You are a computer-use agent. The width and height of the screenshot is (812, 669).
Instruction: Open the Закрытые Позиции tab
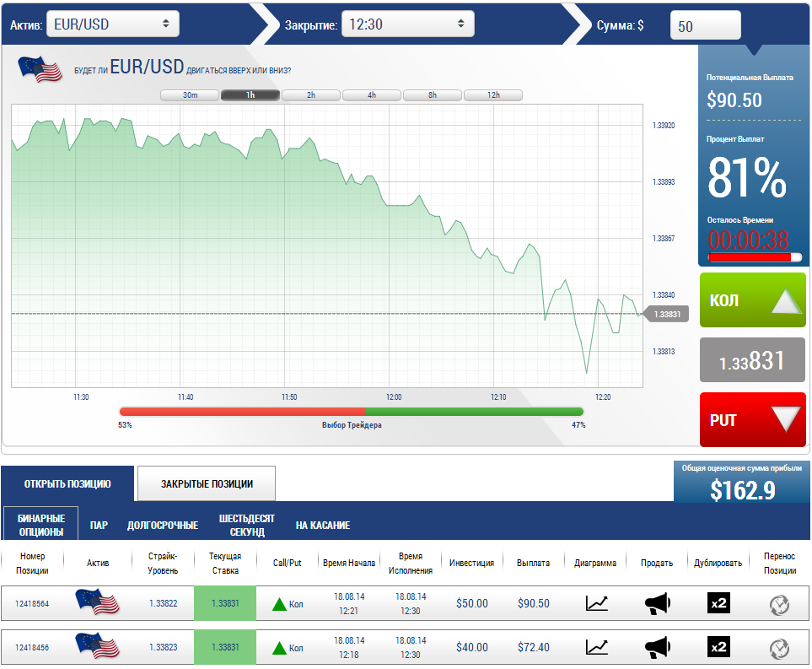click(207, 484)
